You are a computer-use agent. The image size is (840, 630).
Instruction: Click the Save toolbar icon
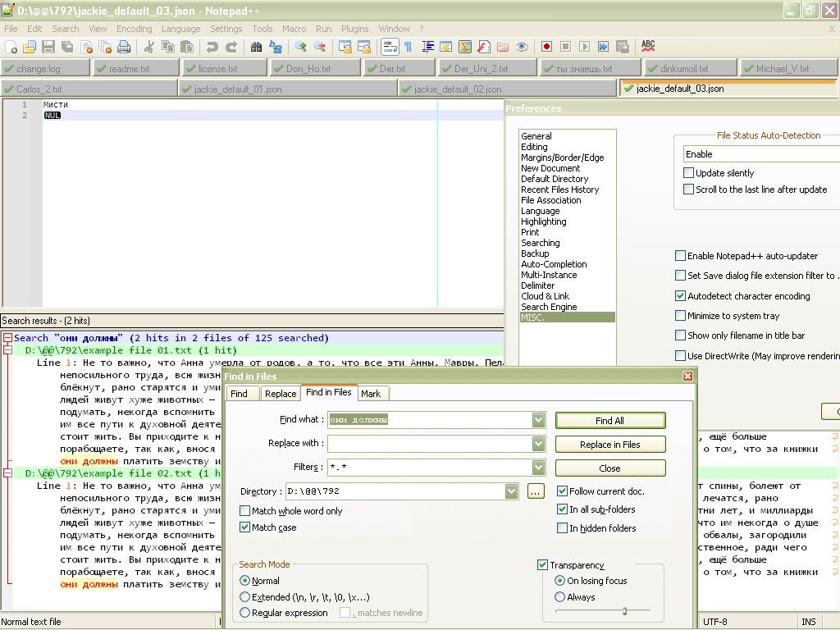click(x=48, y=47)
